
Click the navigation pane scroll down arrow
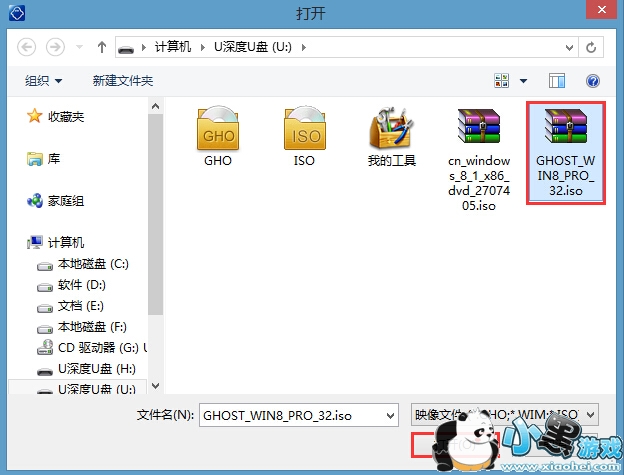(x=156, y=385)
